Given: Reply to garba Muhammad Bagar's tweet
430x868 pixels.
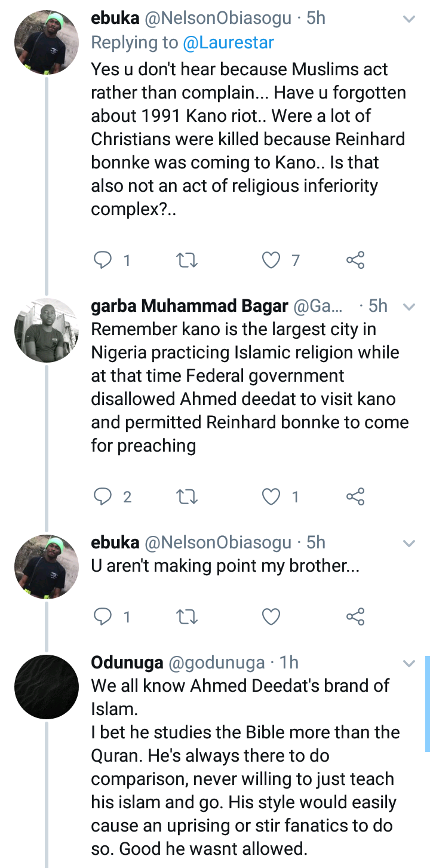Looking at the screenshot, I should (x=103, y=496).
